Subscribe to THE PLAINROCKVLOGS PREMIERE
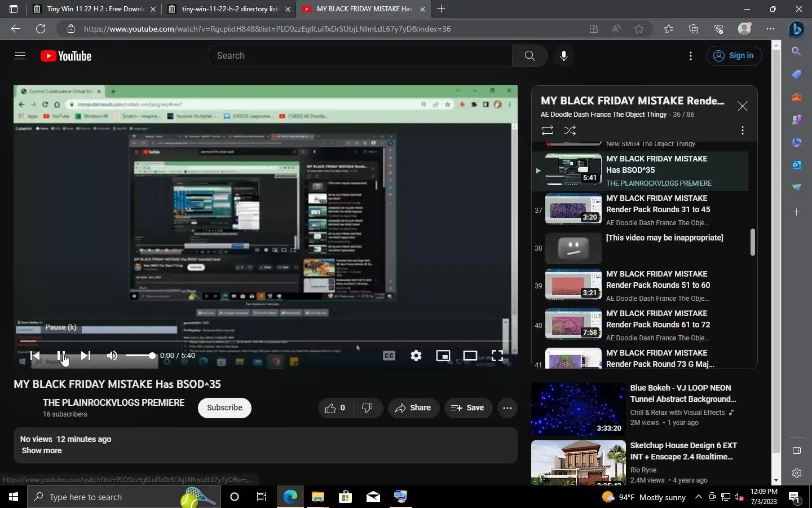 [x=224, y=408]
